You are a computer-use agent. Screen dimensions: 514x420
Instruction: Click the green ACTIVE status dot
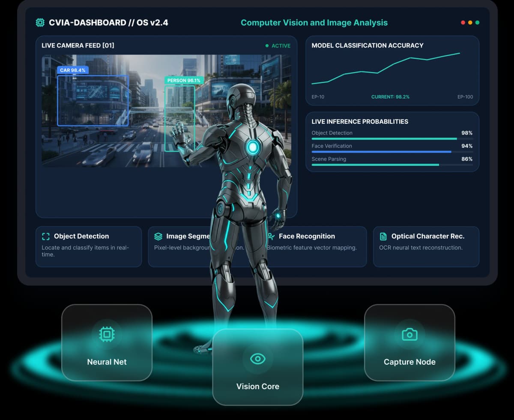[x=267, y=45]
